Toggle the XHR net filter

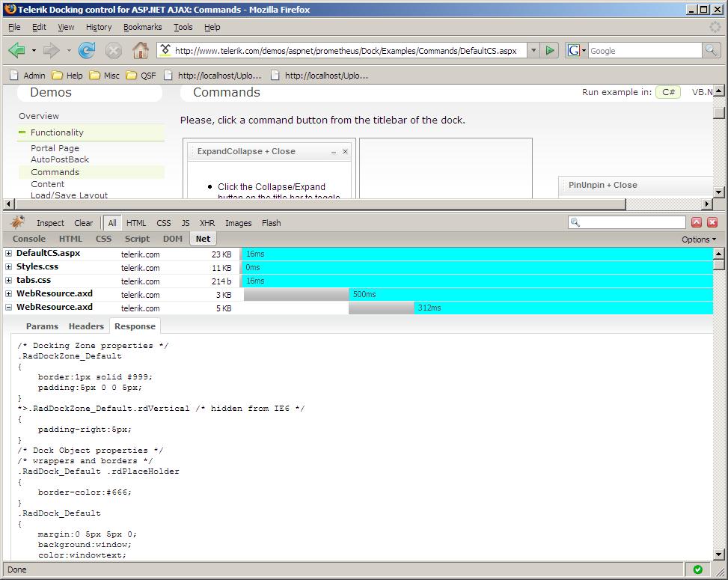point(207,223)
